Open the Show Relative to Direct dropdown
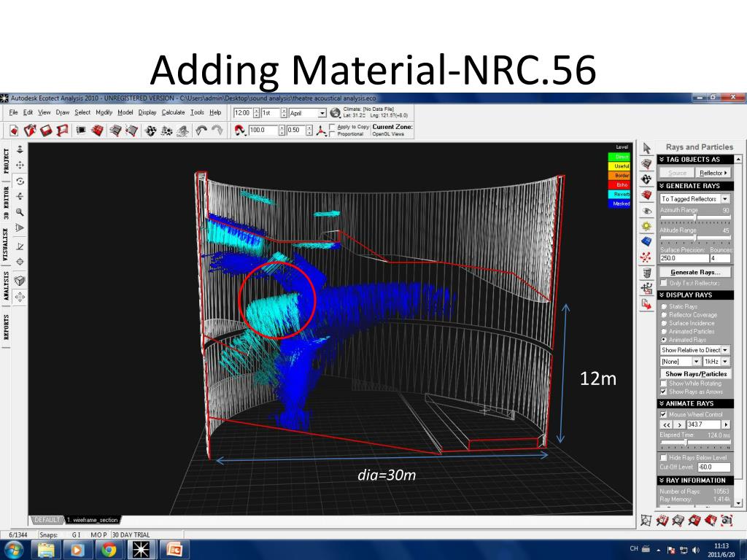This screenshot has width=747, height=560. click(694, 350)
